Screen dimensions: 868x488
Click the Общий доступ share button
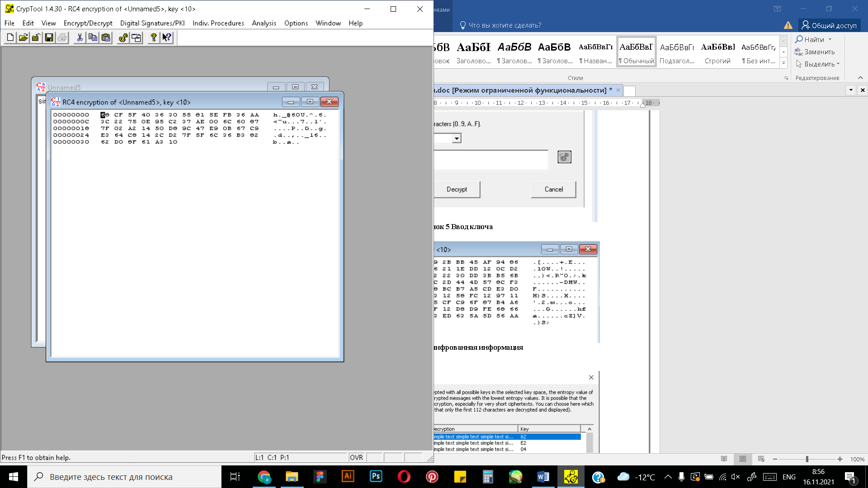pos(830,25)
